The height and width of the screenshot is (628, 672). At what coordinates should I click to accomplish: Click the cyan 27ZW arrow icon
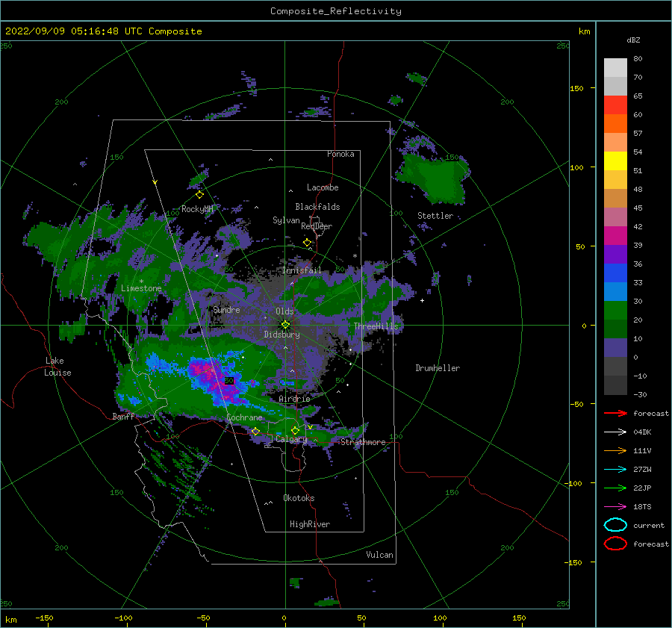pos(615,470)
